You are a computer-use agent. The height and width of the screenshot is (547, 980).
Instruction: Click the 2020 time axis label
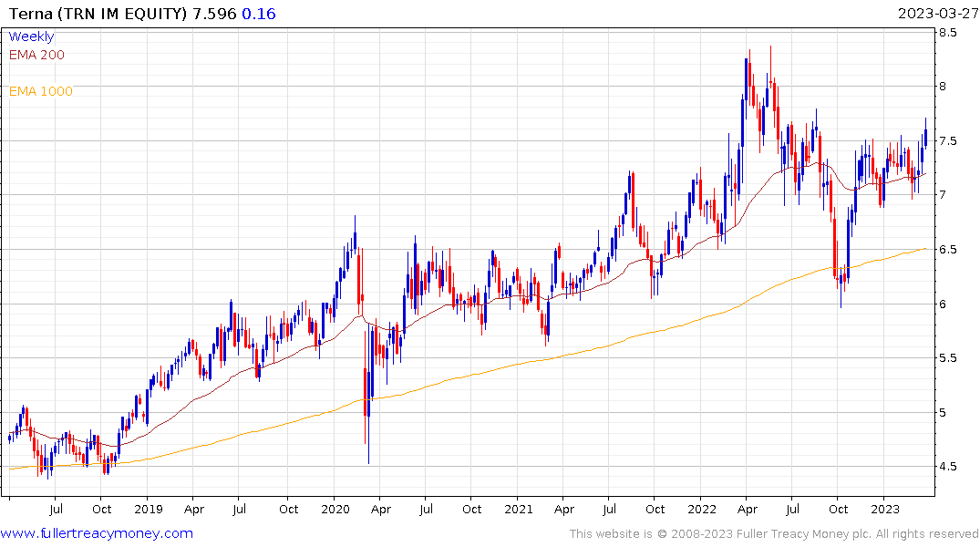coord(335,510)
